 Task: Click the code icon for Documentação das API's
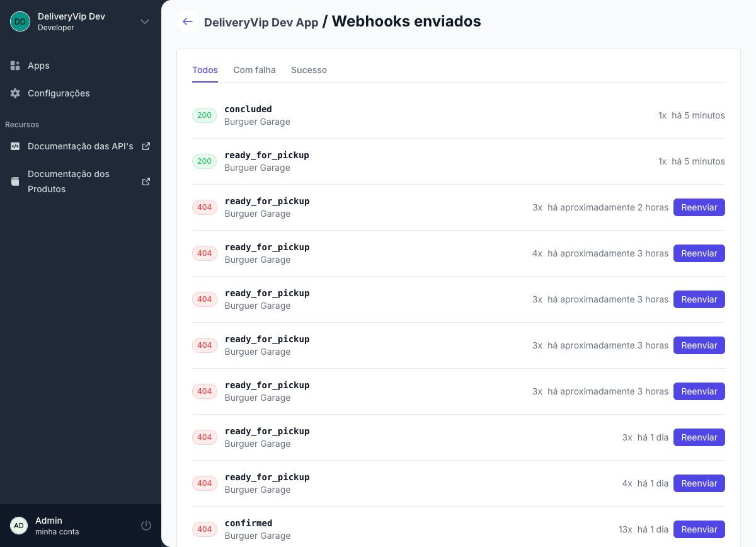pos(15,146)
